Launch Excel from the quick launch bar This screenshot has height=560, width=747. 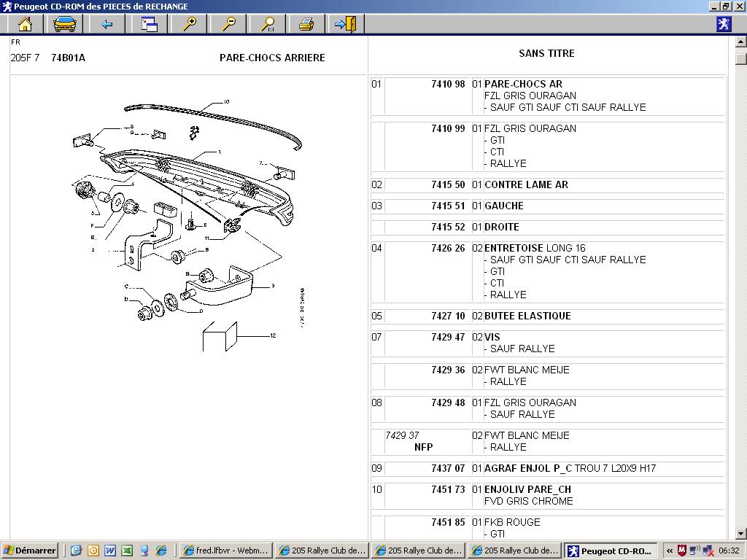[x=127, y=551]
